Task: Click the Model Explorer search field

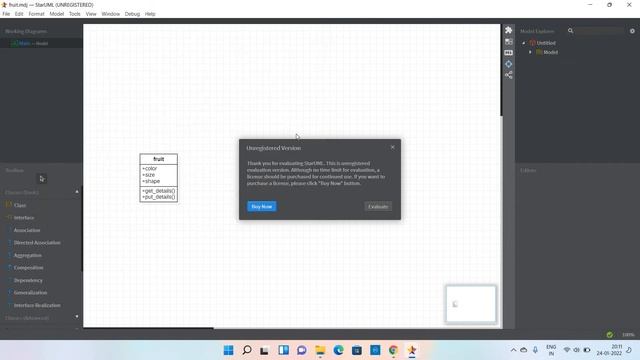Action: point(600,31)
